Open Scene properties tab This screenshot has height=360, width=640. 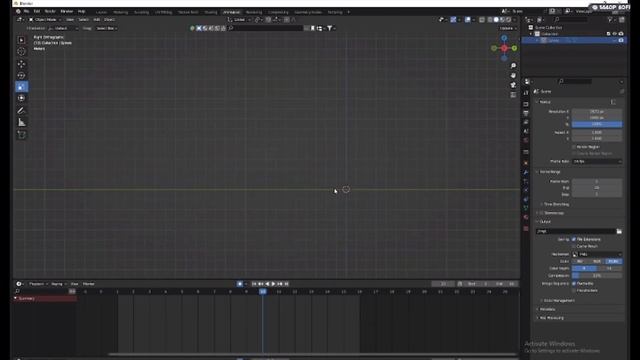click(526, 131)
